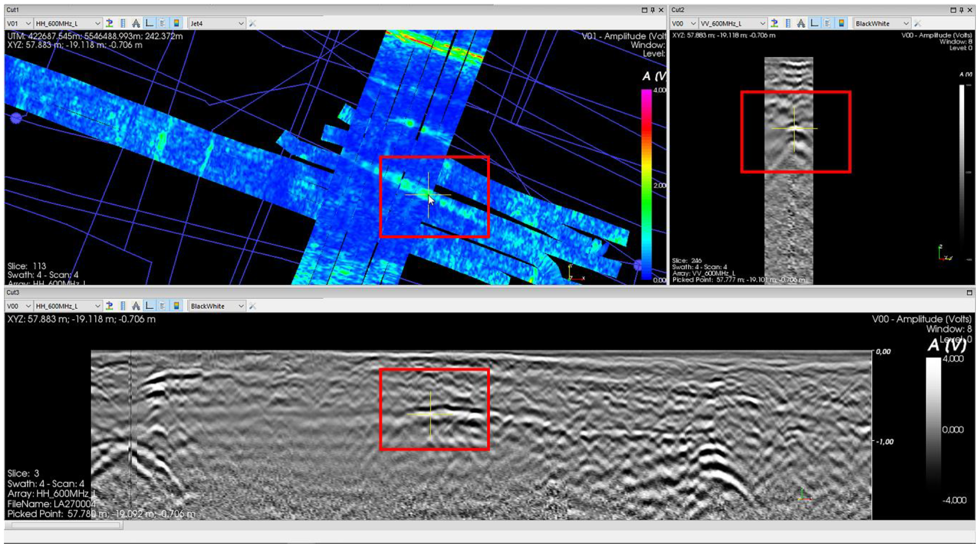Toggle the color bar legend button in Cut1
Viewport: 980px width, 549px height.
(x=176, y=23)
